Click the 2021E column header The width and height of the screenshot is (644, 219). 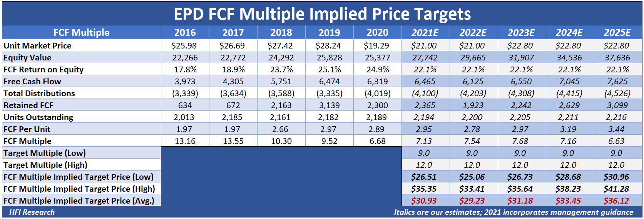425,33
